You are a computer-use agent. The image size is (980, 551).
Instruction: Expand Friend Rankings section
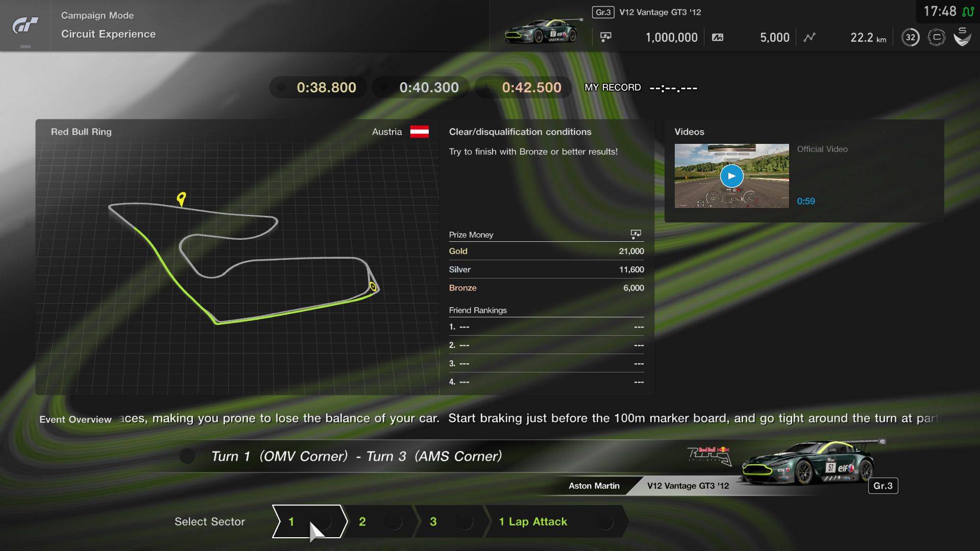pos(478,310)
